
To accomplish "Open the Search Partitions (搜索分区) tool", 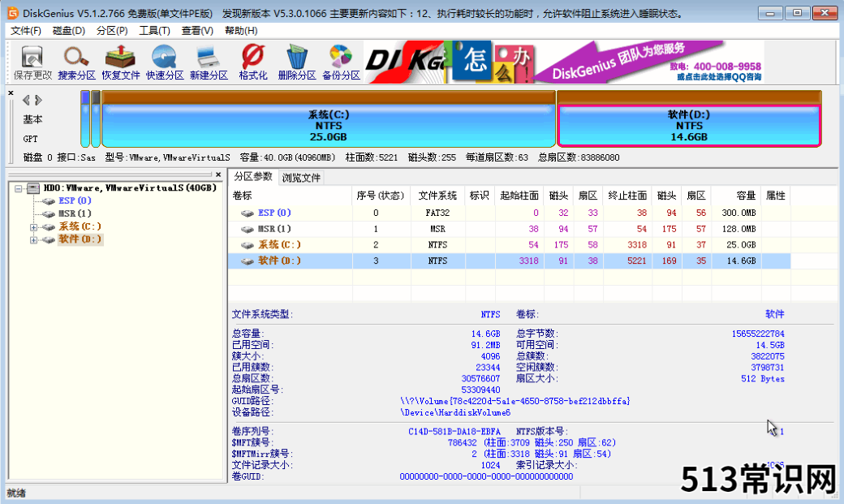I will [76, 63].
